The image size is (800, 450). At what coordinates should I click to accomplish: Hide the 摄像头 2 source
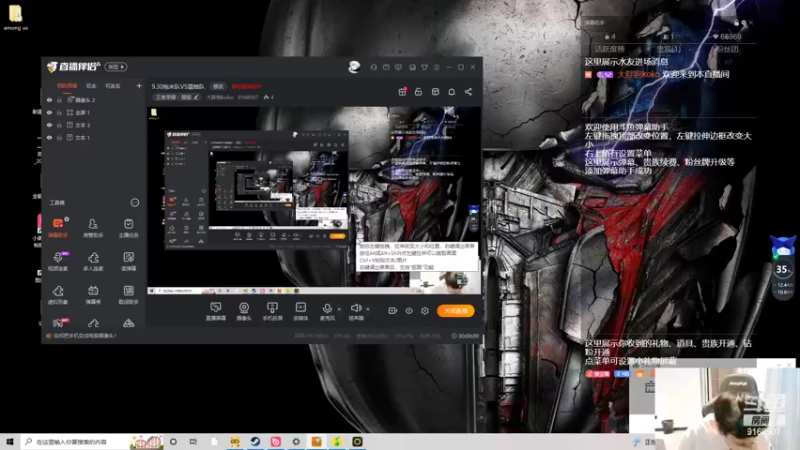pos(49,100)
